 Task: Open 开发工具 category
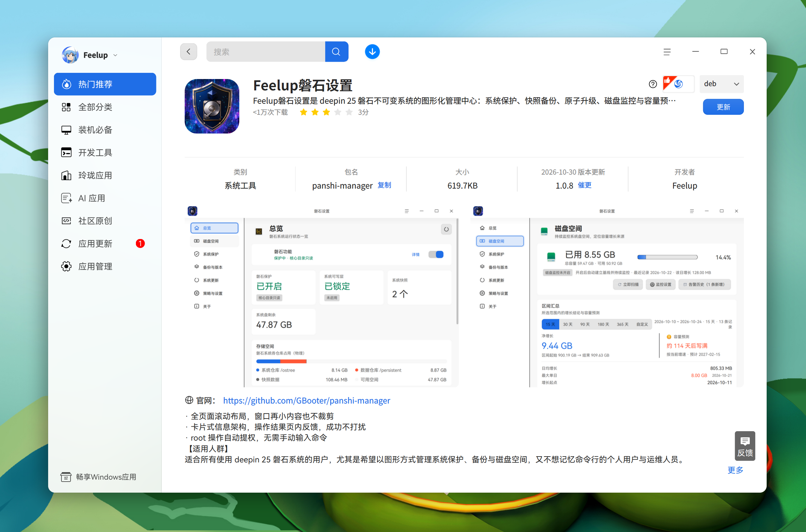105,152
